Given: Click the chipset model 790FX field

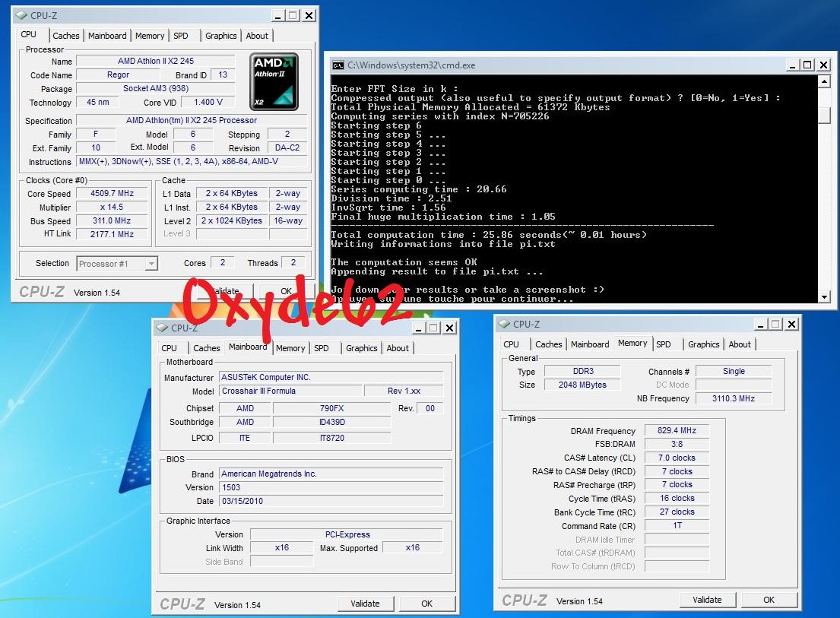Looking at the screenshot, I should point(331,408).
